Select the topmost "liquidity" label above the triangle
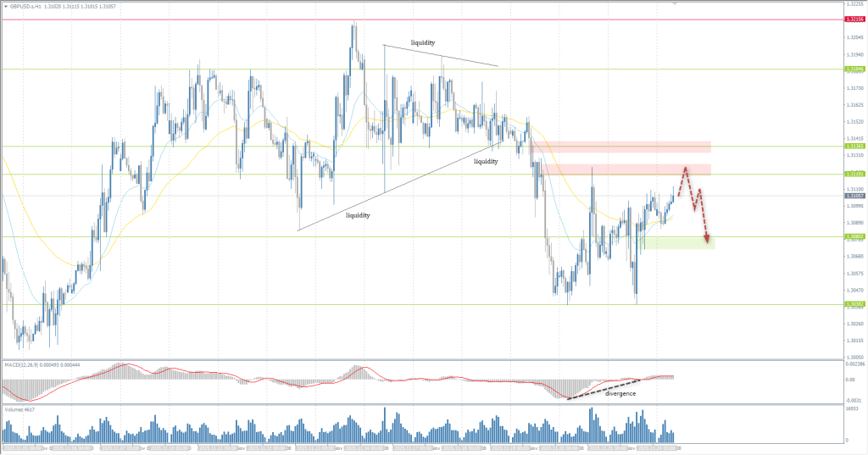Screen dimensions: 868x455 point(423,42)
